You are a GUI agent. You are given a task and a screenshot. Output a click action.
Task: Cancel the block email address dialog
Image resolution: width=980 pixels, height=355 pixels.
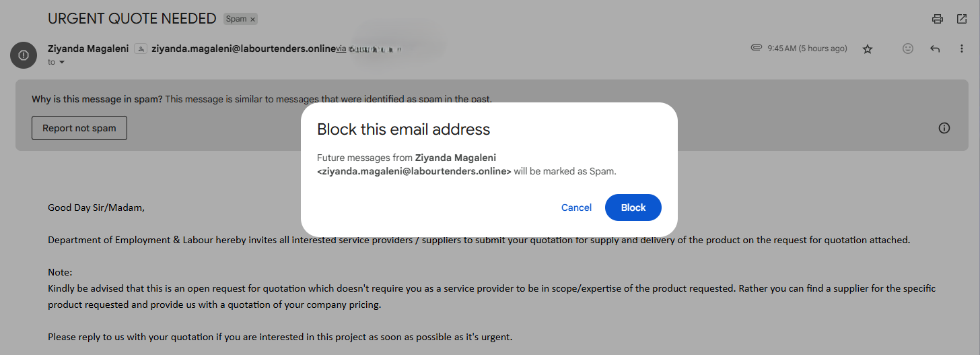click(x=576, y=207)
